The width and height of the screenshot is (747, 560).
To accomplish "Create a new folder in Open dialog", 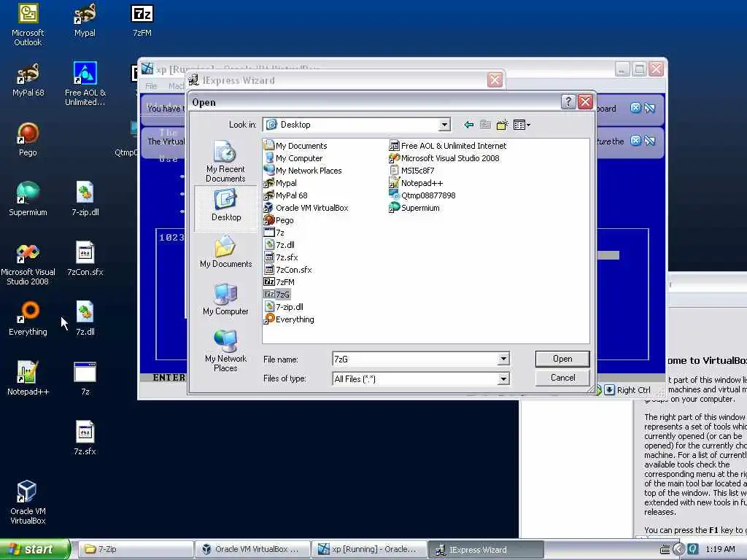I will tap(502, 125).
